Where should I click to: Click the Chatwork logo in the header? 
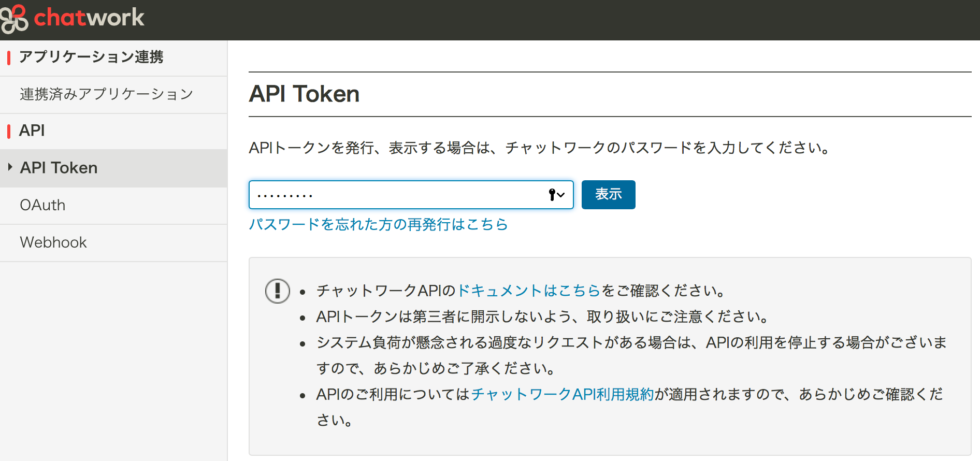pyautogui.click(x=73, y=18)
